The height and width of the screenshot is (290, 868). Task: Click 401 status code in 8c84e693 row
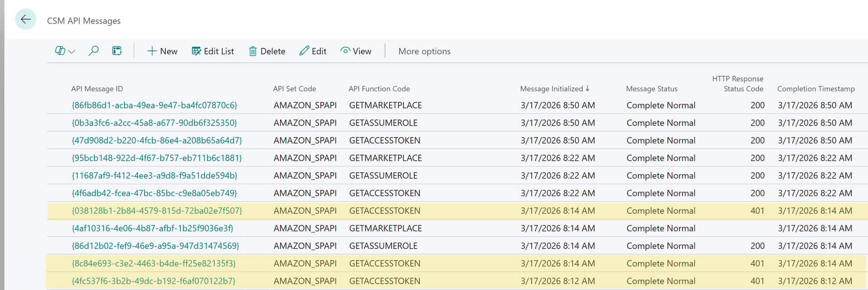coord(757,264)
